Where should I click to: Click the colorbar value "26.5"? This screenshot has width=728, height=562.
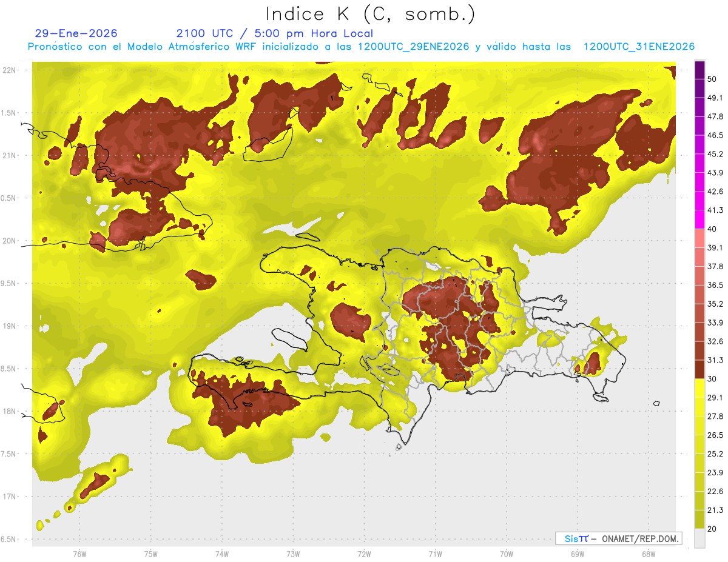pyautogui.click(x=715, y=435)
